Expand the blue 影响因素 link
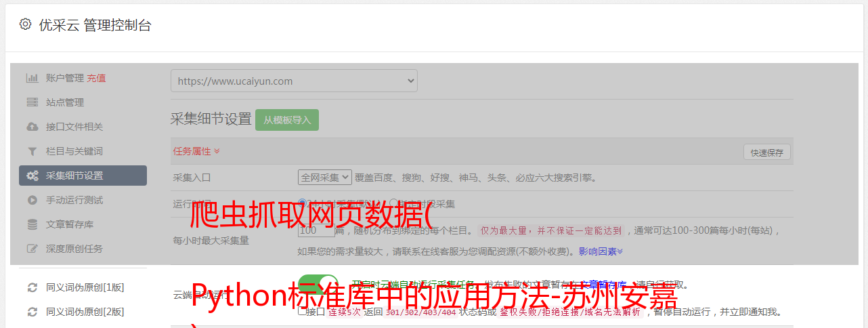 pyautogui.click(x=601, y=251)
